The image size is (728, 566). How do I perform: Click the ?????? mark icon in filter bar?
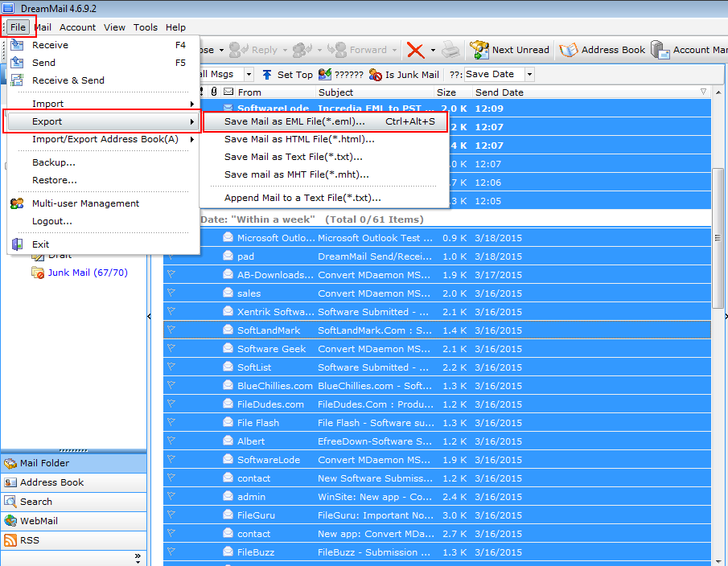click(325, 74)
